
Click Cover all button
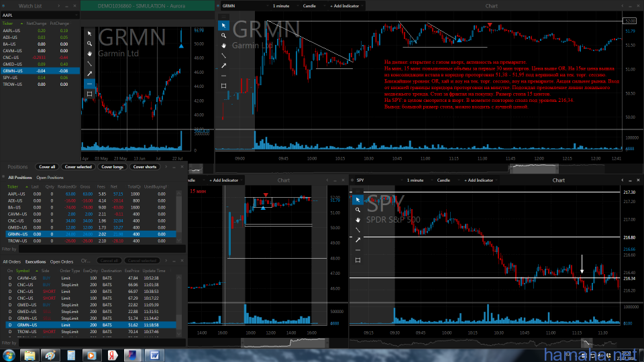(x=47, y=167)
